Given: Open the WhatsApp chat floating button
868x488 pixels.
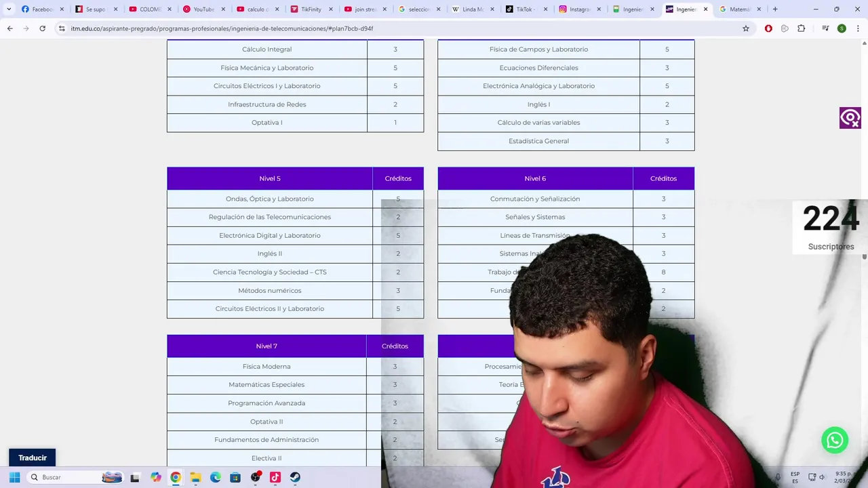Looking at the screenshot, I should point(835,440).
